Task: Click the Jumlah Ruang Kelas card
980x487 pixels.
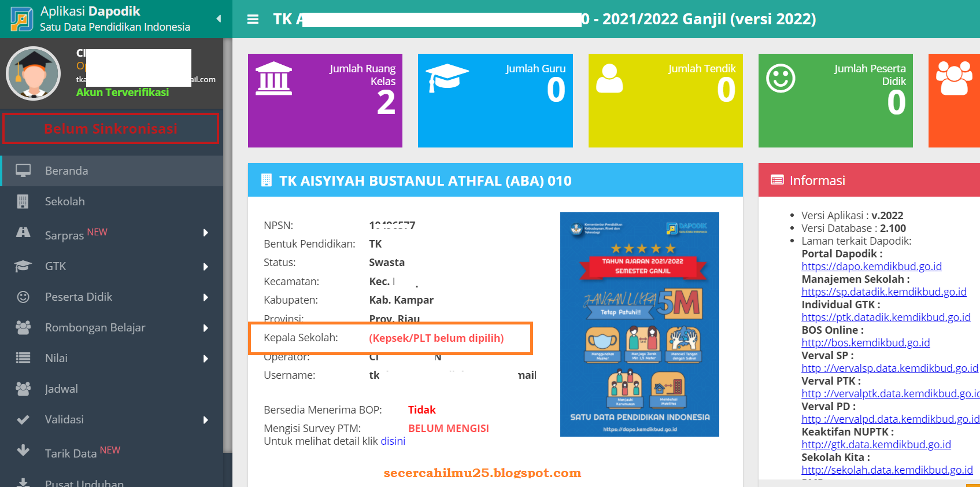Action: pos(325,101)
